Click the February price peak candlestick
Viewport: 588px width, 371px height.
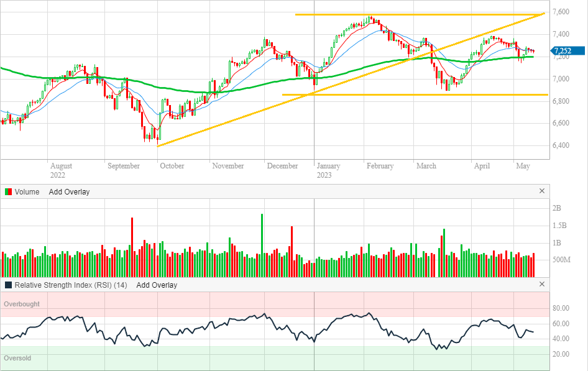coord(370,19)
